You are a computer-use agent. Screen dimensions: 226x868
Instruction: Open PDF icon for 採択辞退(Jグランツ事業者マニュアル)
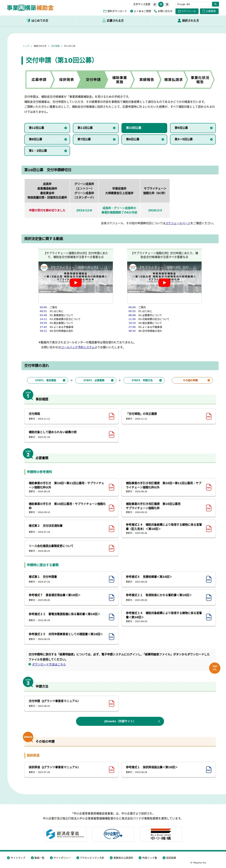(111, 770)
